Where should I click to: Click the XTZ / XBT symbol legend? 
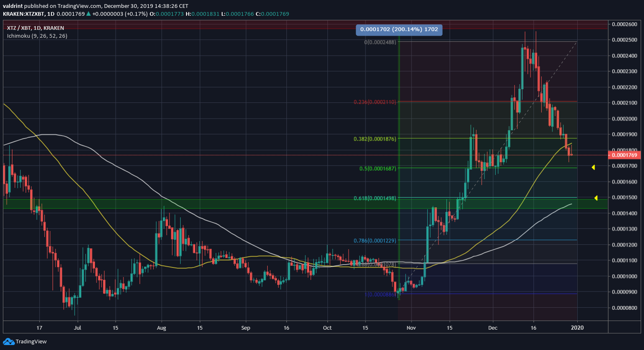pyautogui.click(x=35, y=28)
